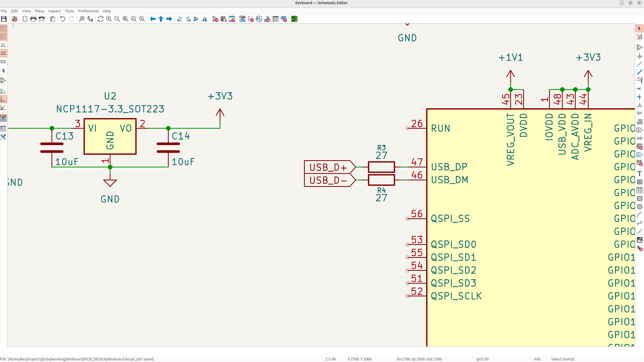Click the Annotate schematic icon
This screenshot has height=362, width=644.
[x=242, y=19]
